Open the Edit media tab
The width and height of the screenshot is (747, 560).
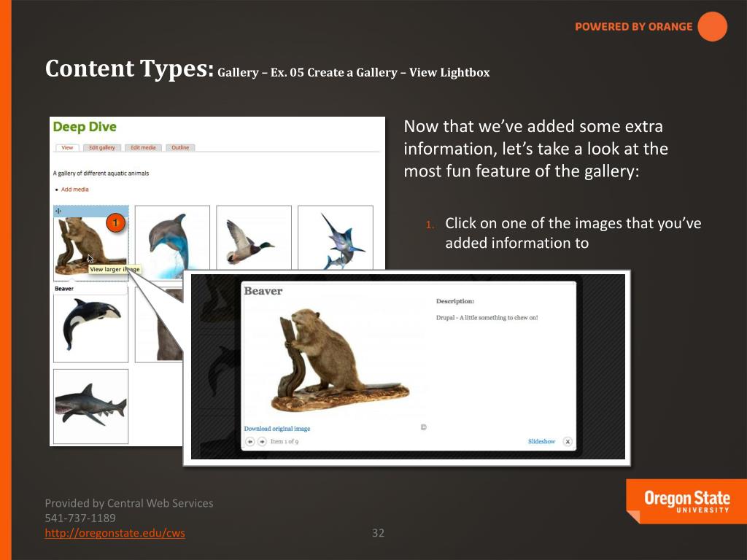143,147
